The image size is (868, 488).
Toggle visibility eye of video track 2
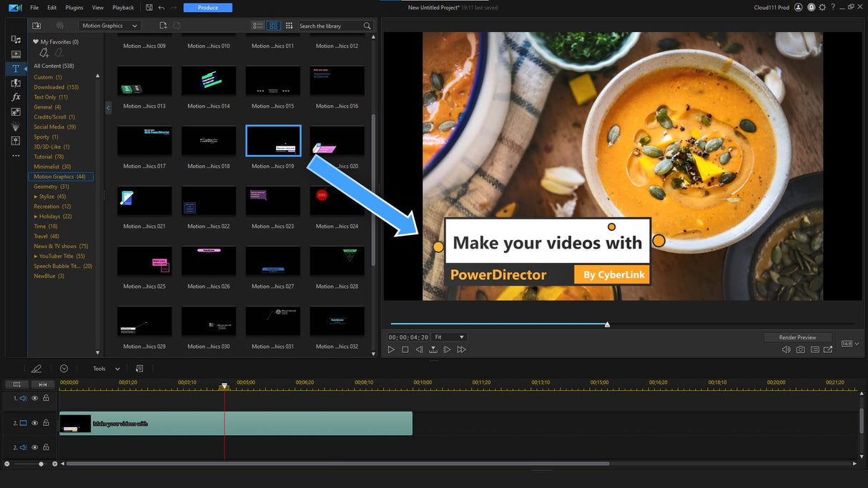[x=34, y=423]
